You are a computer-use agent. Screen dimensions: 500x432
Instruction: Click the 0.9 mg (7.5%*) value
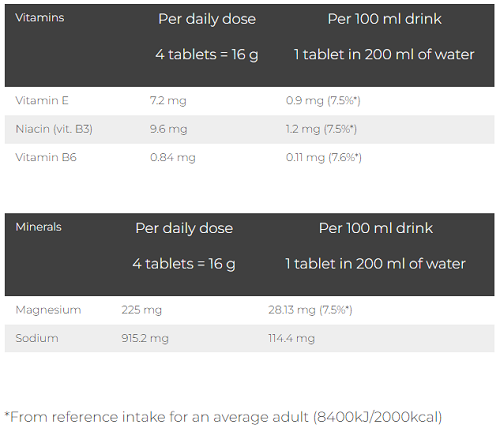[x=323, y=100]
